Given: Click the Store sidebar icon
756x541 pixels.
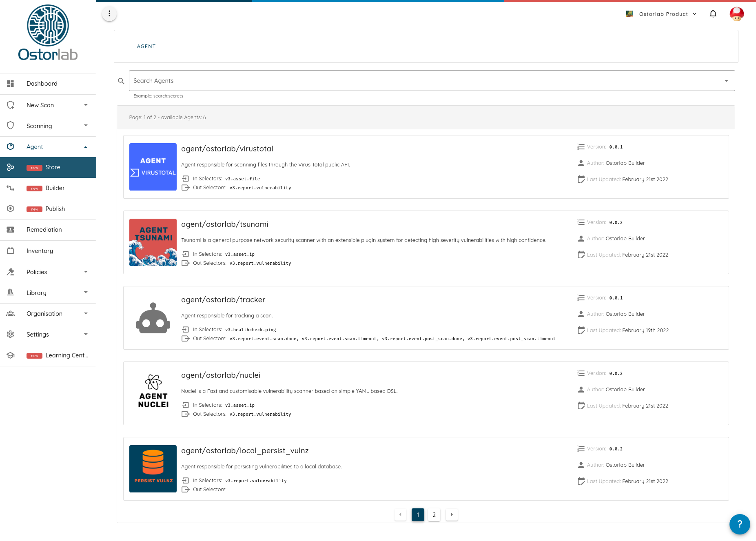Looking at the screenshot, I should [11, 167].
